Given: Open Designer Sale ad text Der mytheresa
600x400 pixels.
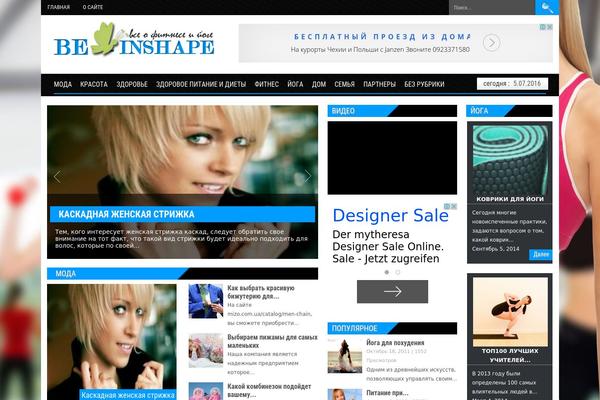Looking at the screenshot, I should pos(388,247).
